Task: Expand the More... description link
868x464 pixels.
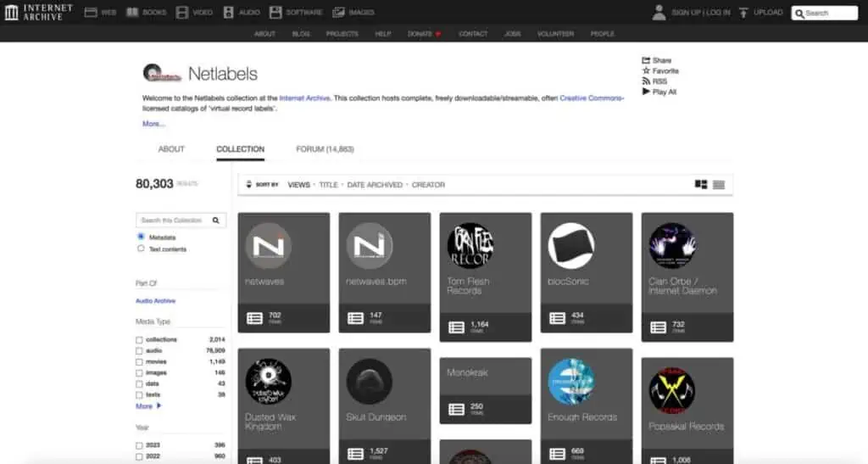Action: 153,124
